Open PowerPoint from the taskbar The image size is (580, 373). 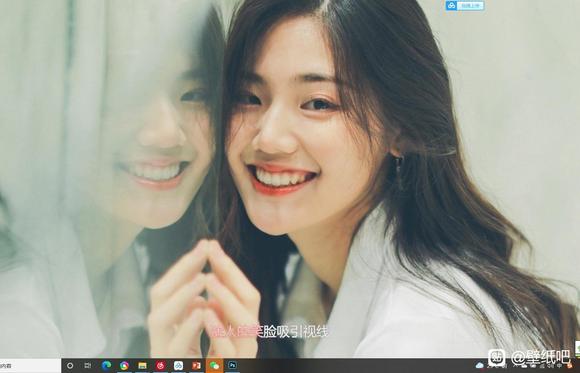tap(196, 366)
